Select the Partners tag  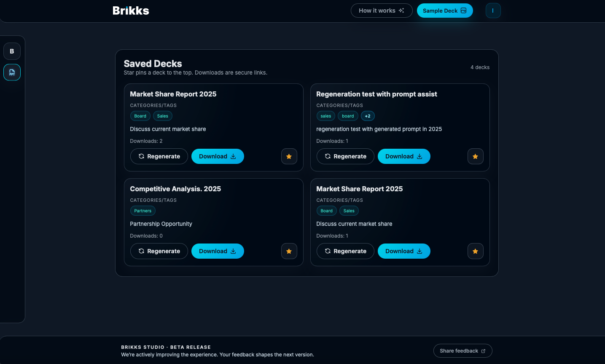(143, 211)
